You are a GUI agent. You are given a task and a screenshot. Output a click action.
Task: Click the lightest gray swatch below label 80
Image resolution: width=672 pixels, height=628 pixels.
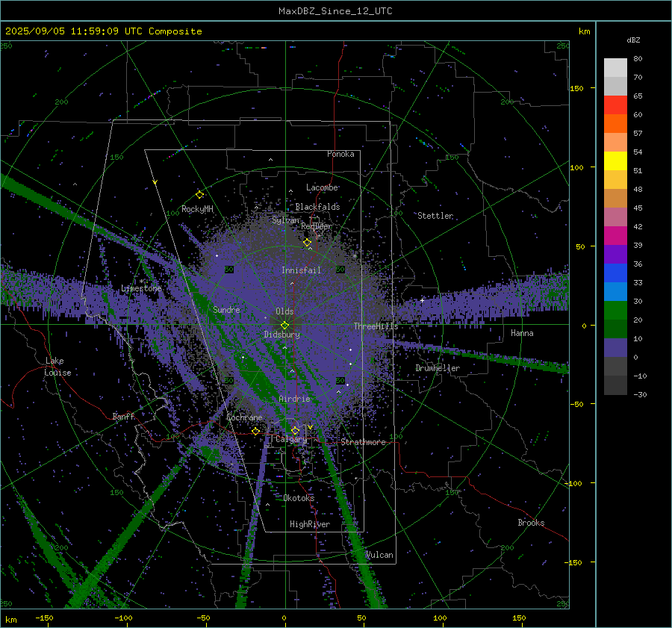[615, 68]
